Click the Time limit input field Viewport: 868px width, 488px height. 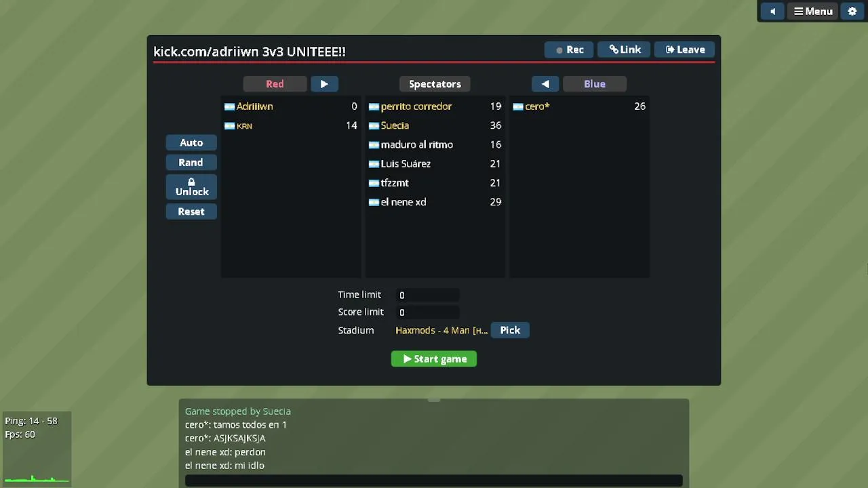pos(428,295)
